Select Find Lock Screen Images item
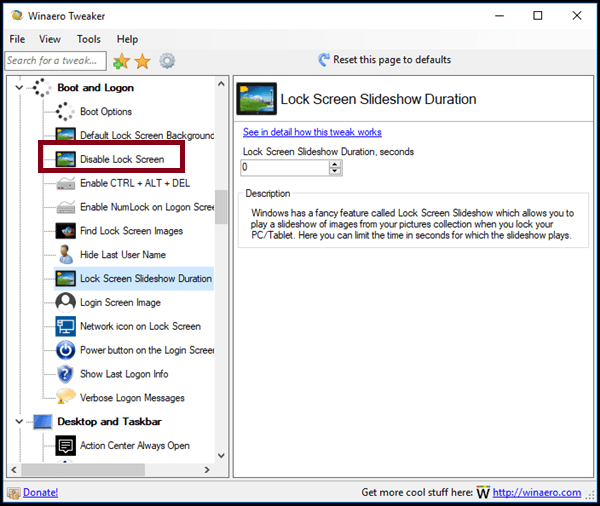 pyautogui.click(x=131, y=231)
